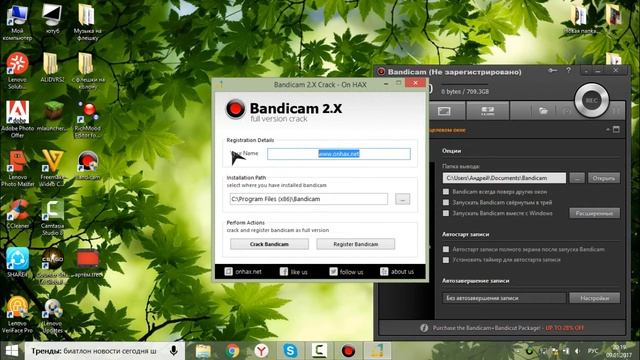640x360 pixels.
Task: Open the screen recording mode tab in Bandicam
Action: click(x=444, y=111)
